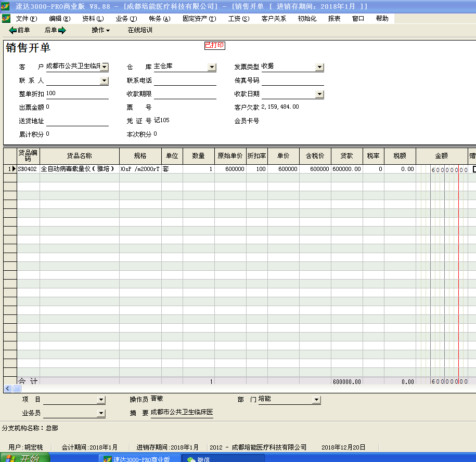The height and width of the screenshot is (462, 476).
Task: Go to previous order with 前单 arrow
Action: click(x=20, y=30)
